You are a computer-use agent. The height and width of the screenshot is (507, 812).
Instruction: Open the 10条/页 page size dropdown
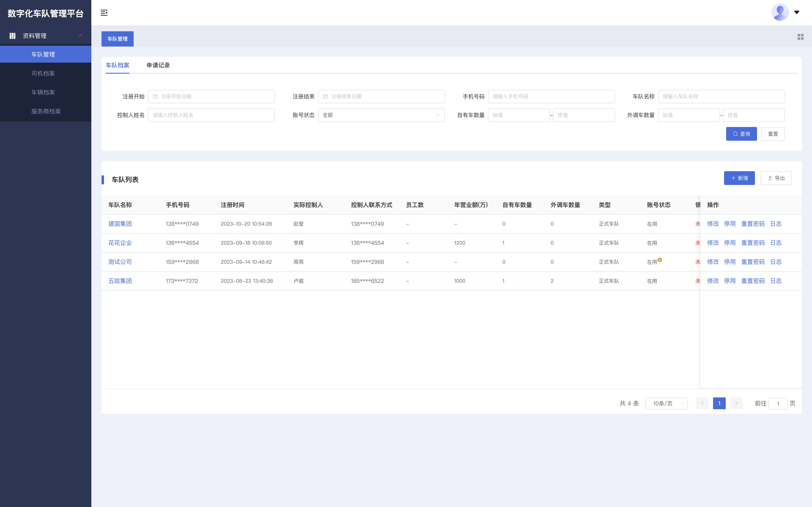click(666, 403)
